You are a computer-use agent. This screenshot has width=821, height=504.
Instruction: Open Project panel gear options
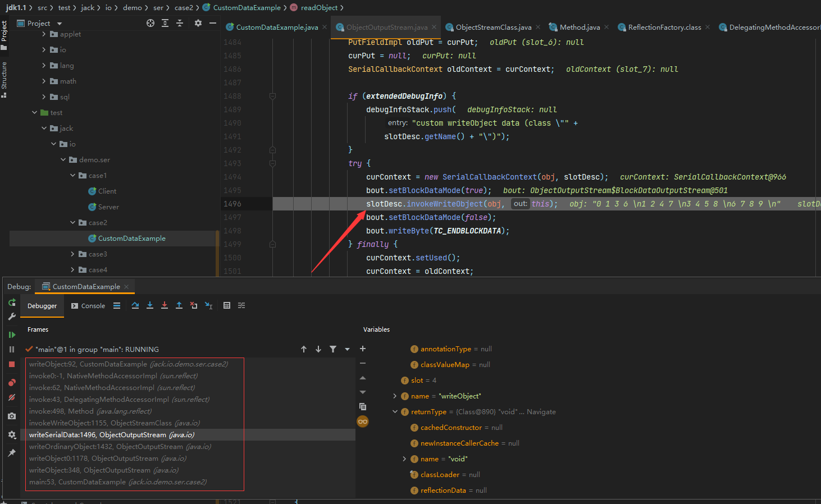pyautogui.click(x=198, y=23)
